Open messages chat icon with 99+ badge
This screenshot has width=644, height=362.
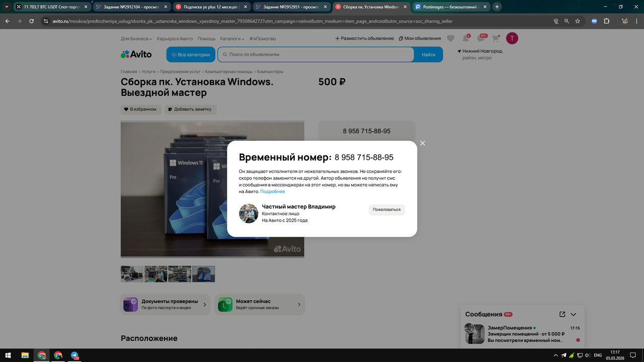pos(481,39)
